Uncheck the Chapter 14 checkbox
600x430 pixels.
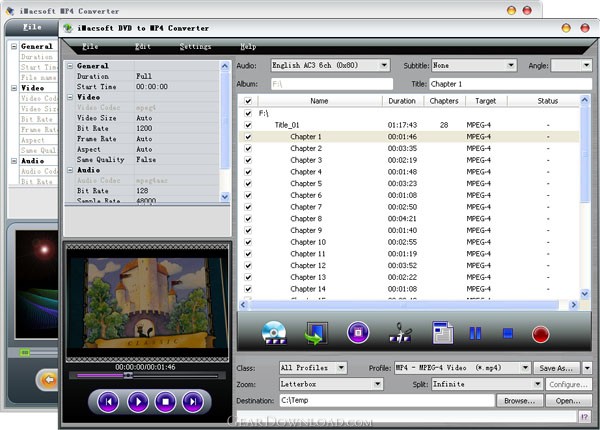(x=248, y=289)
